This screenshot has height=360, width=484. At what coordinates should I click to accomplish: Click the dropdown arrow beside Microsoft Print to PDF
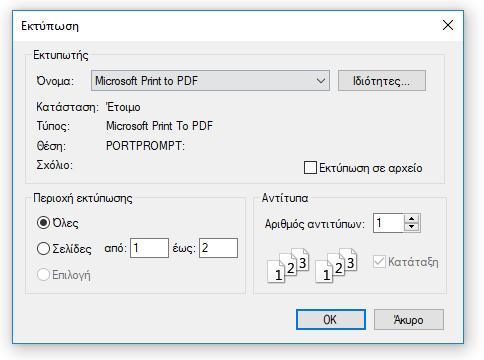tap(321, 81)
